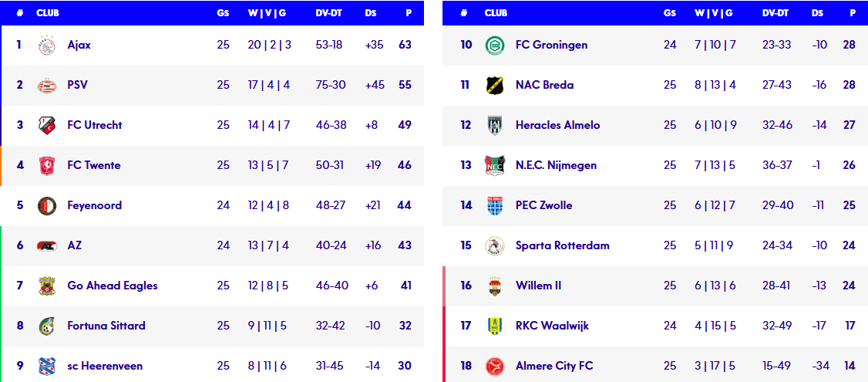Click the N.E.C. Nijmegen team name
The height and width of the screenshot is (382, 868).
(x=556, y=165)
